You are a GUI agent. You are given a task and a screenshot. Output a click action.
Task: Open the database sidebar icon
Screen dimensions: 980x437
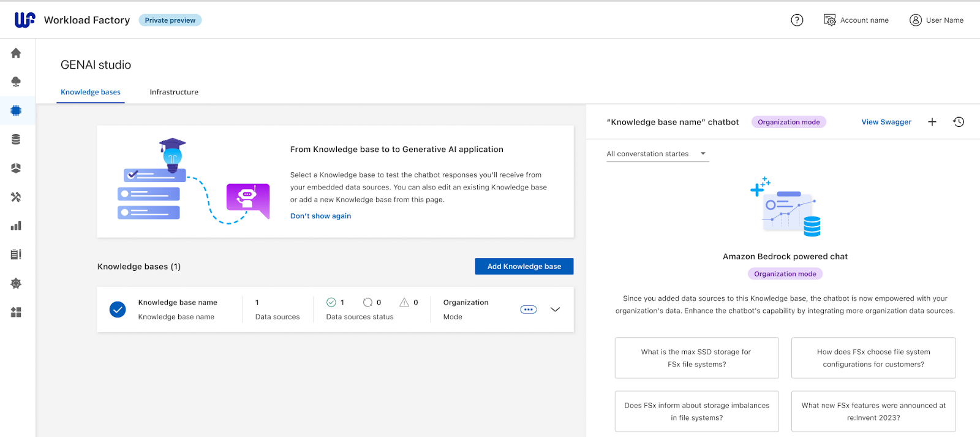pos(16,139)
